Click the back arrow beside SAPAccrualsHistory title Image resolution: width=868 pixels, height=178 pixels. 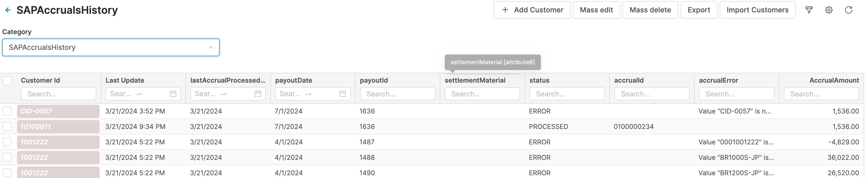click(x=8, y=10)
